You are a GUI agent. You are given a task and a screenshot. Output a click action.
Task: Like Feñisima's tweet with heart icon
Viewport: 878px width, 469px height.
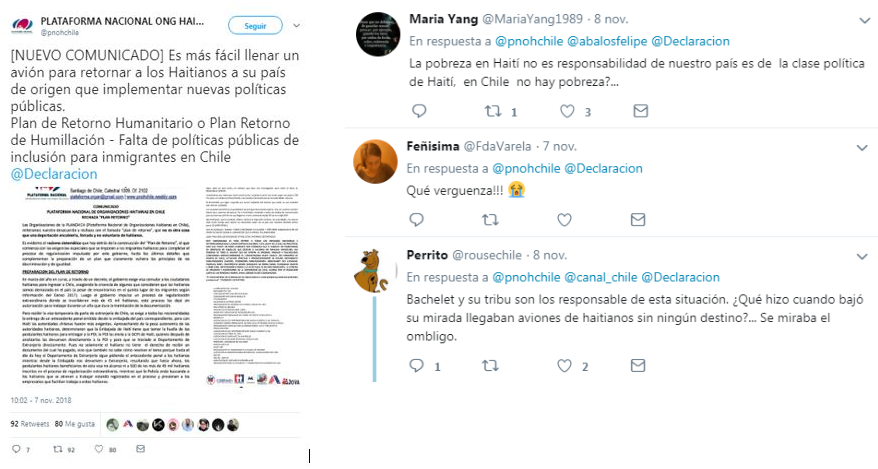pos(564,219)
